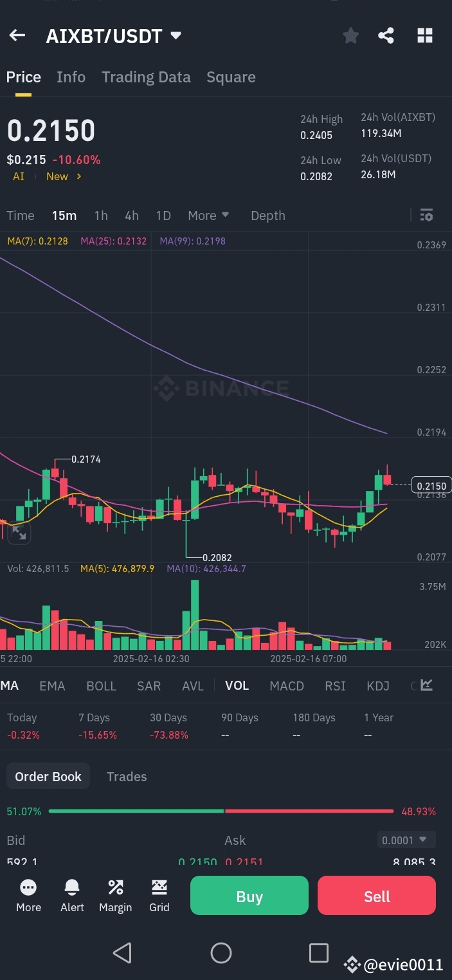
Task: Share the AIXBT/USDT chart
Action: tap(386, 35)
